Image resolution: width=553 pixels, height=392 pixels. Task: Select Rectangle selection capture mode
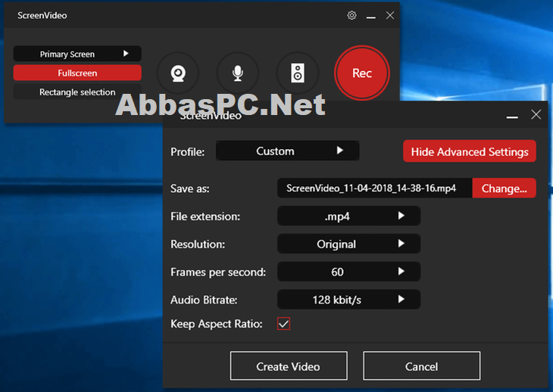coord(77,92)
